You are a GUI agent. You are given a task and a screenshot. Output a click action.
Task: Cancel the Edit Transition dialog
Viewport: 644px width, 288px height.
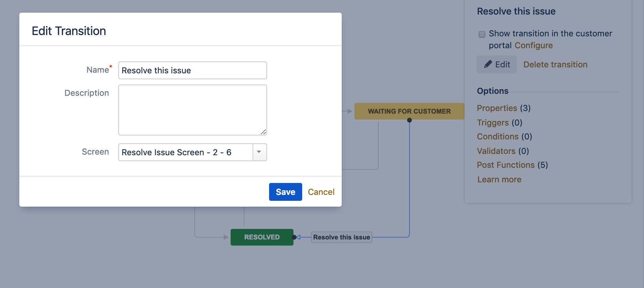click(321, 192)
